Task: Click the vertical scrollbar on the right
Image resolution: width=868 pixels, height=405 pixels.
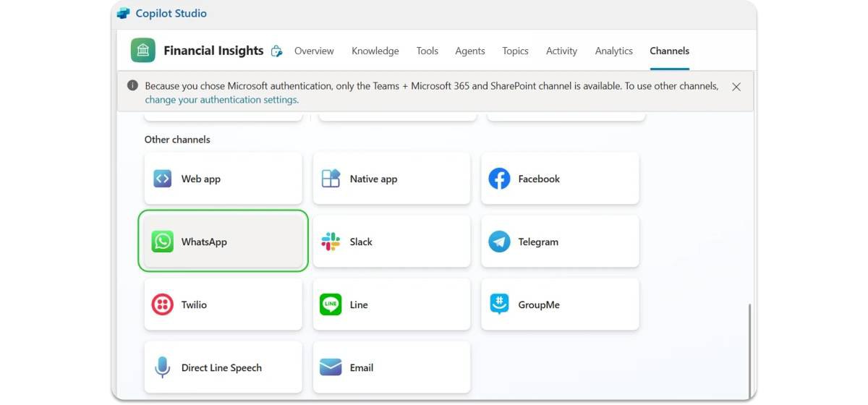Action: pos(749,347)
